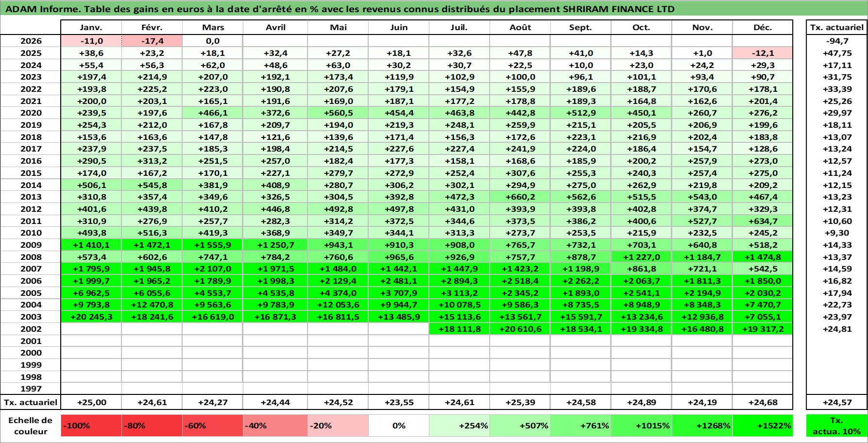Viewport: 868px width, 443px height.
Task: Click the +761% color scale swatch
Action: point(581,426)
